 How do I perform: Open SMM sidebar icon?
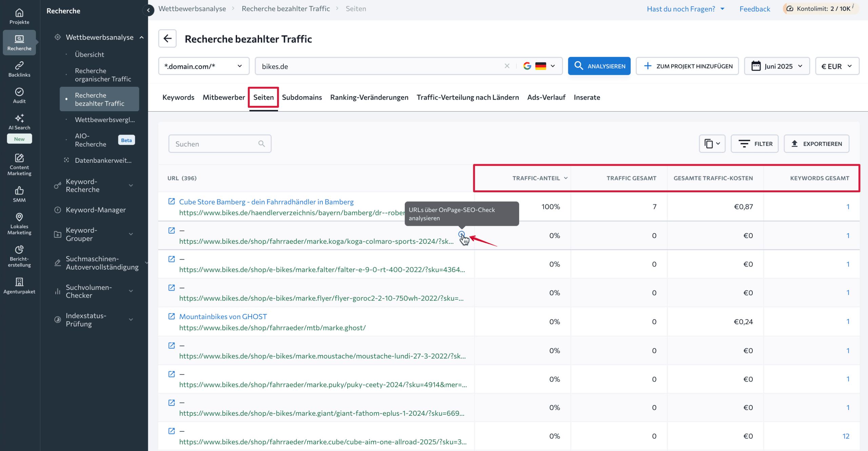pos(19,194)
